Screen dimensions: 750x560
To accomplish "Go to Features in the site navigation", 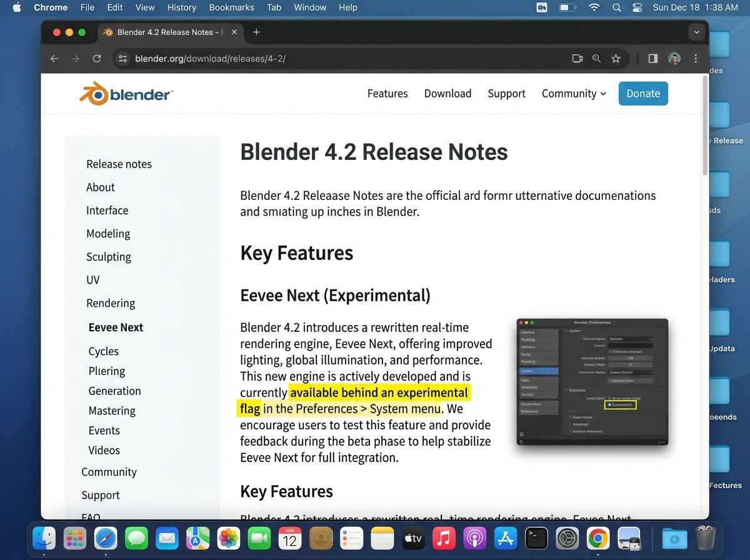I will click(387, 94).
